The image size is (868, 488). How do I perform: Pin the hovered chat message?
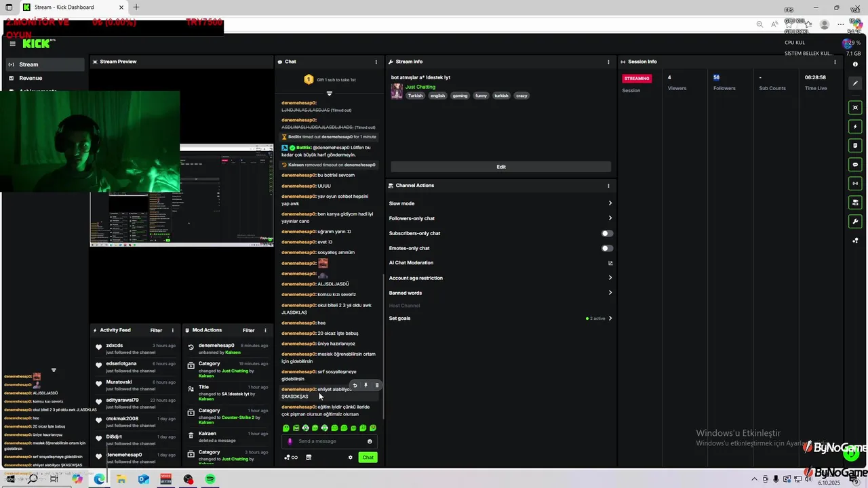coord(366,385)
